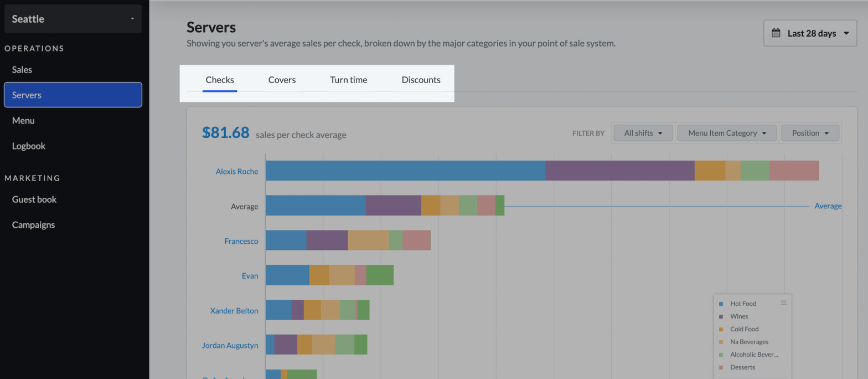Click the purple Wines legend marker
Image resolution: width=868 pixels, height=379 pixels.
(x=721, y=316)
